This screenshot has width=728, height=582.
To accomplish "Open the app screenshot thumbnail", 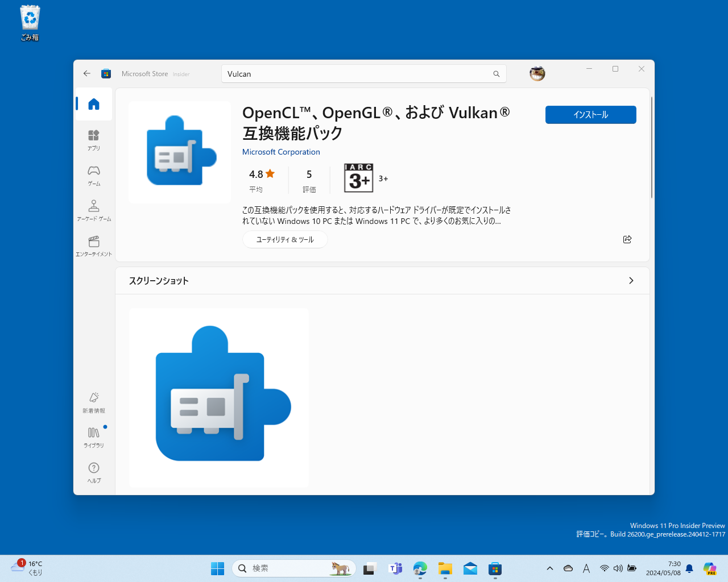I will (x=219, y=398).
